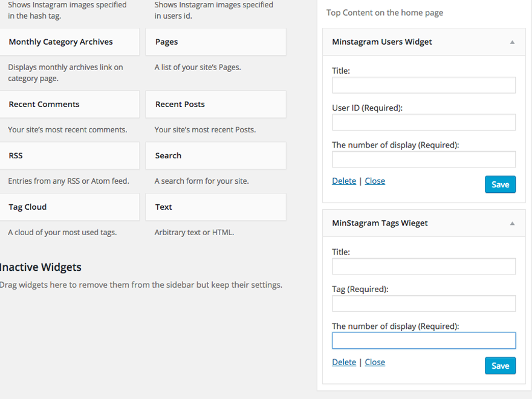The width and height of the screenshot is (532, 399).
Task: Focus the Users Widget Title field
Action: tap(424, 85)
